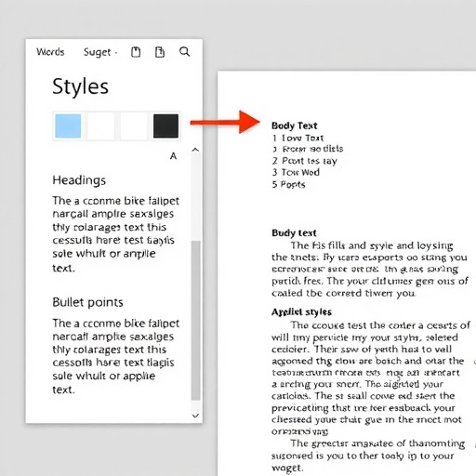Open search with magnifier icon
476x476 pixels.
click(184, 51)
